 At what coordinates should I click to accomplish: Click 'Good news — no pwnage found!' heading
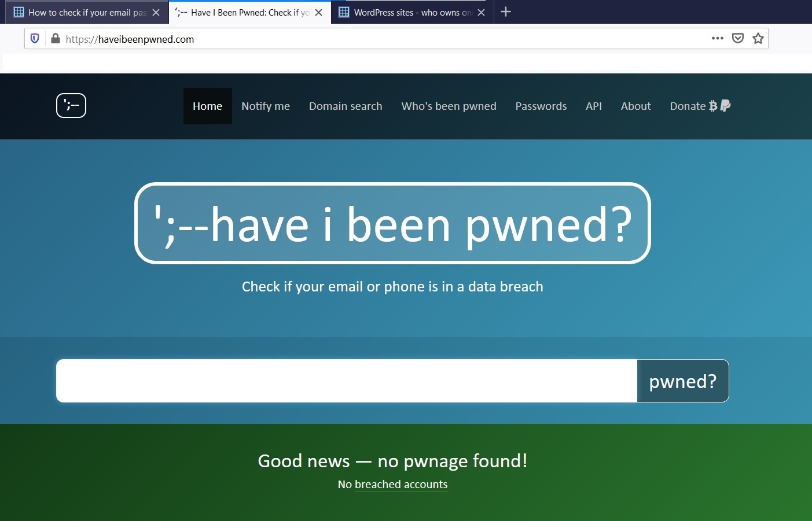pos(392,461)
